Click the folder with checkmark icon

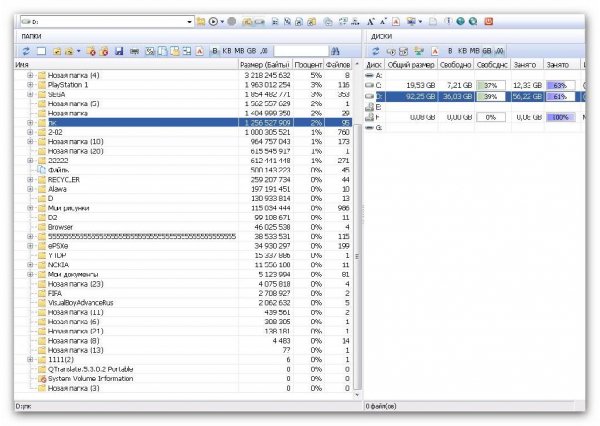tap(57, 51)
